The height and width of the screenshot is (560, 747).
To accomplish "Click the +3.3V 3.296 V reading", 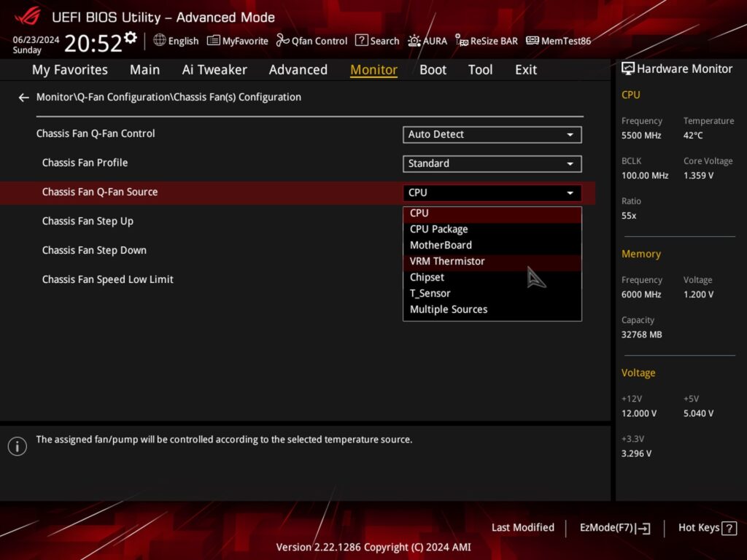I will (x=636, y=454).
